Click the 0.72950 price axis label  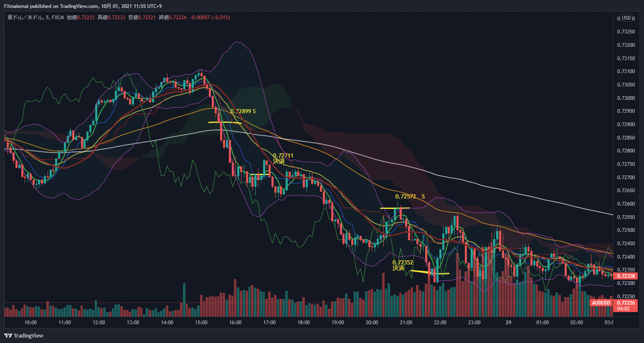(x=626, y=111)
